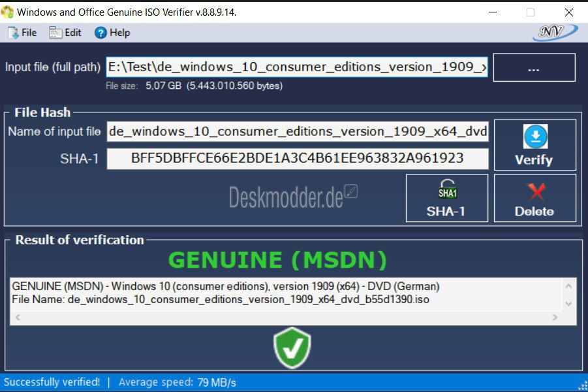Open the File menu

tap(22, 33)
